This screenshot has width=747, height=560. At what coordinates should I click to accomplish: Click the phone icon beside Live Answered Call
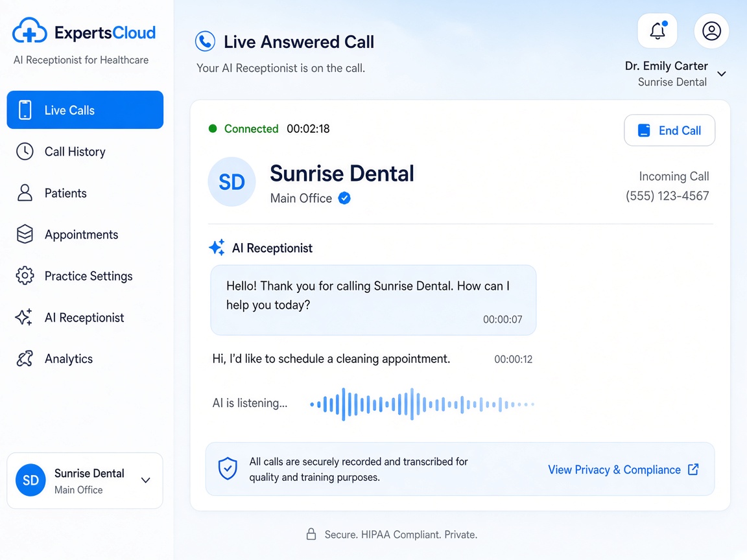[206, 41]
